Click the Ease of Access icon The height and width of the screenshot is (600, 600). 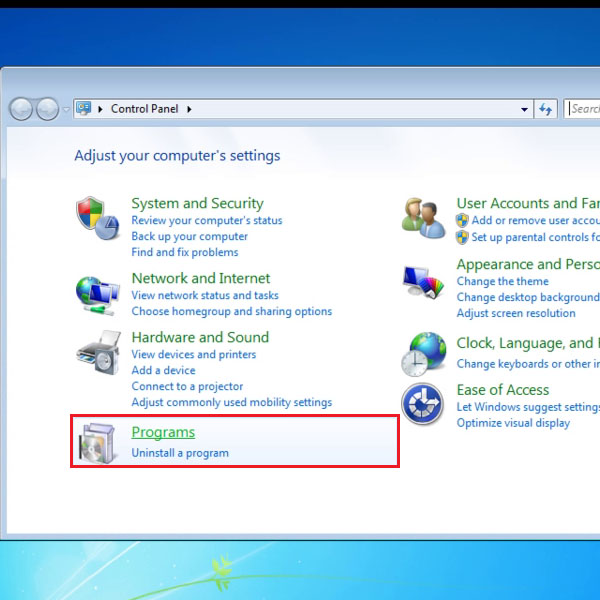[422, 404]
